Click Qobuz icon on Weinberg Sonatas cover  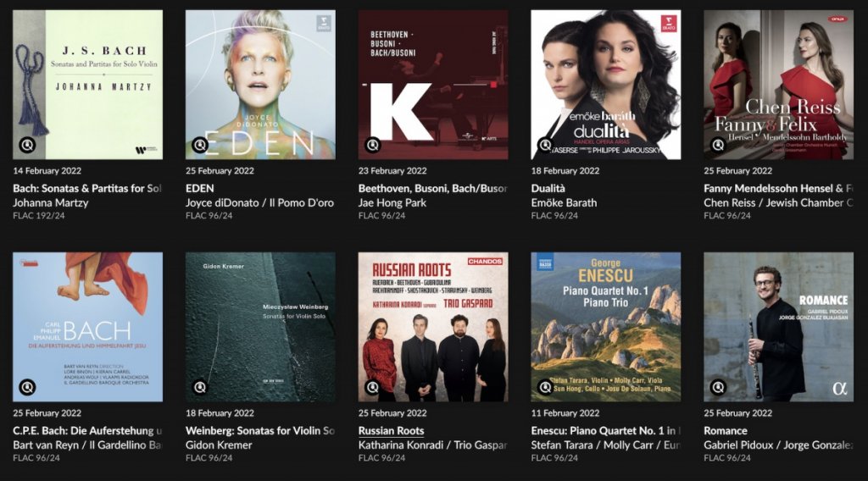point(200,387)
